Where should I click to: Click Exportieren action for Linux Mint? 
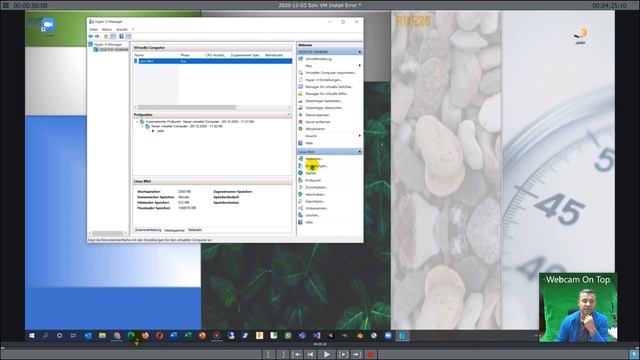[315, 201]
